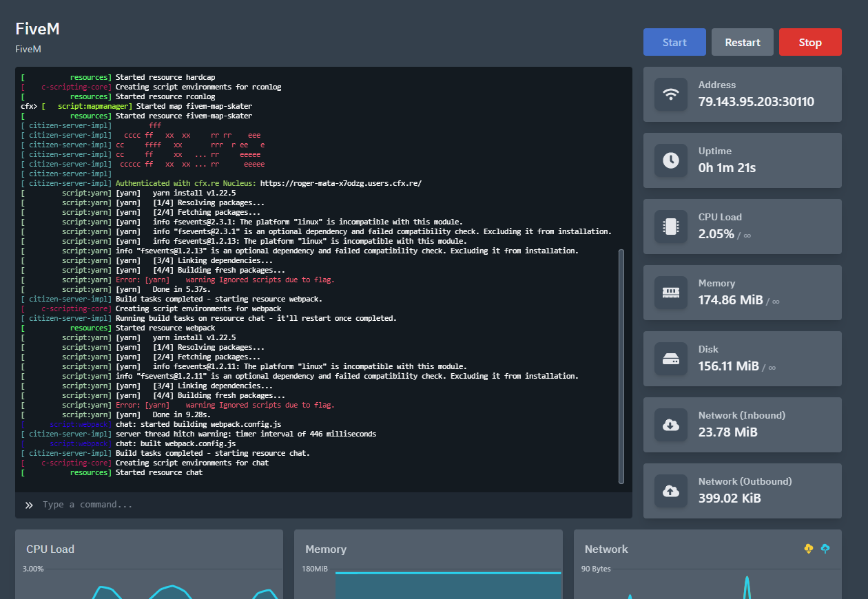Stop the server with the red button
This screenshot has width=868, height=599.
coord(810,42)
